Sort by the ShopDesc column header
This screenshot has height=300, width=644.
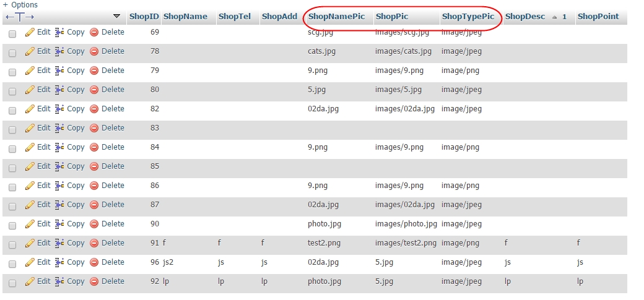click(525, 17)
